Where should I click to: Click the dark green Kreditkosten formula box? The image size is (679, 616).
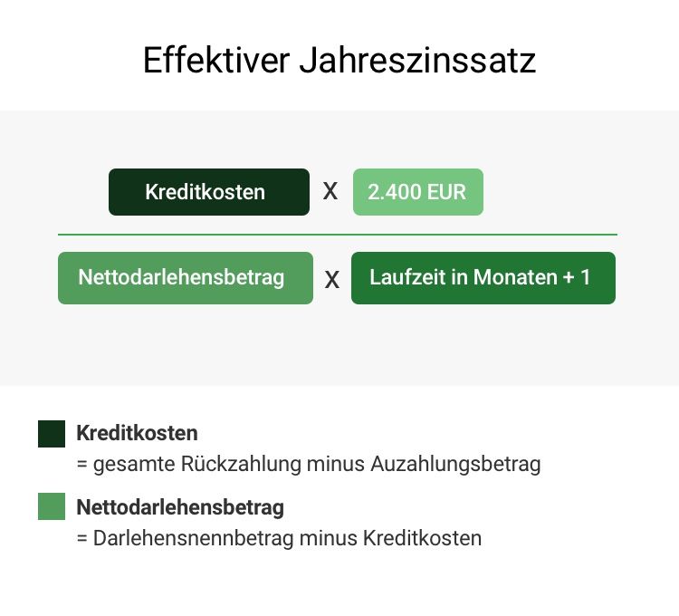pos(209,192)
